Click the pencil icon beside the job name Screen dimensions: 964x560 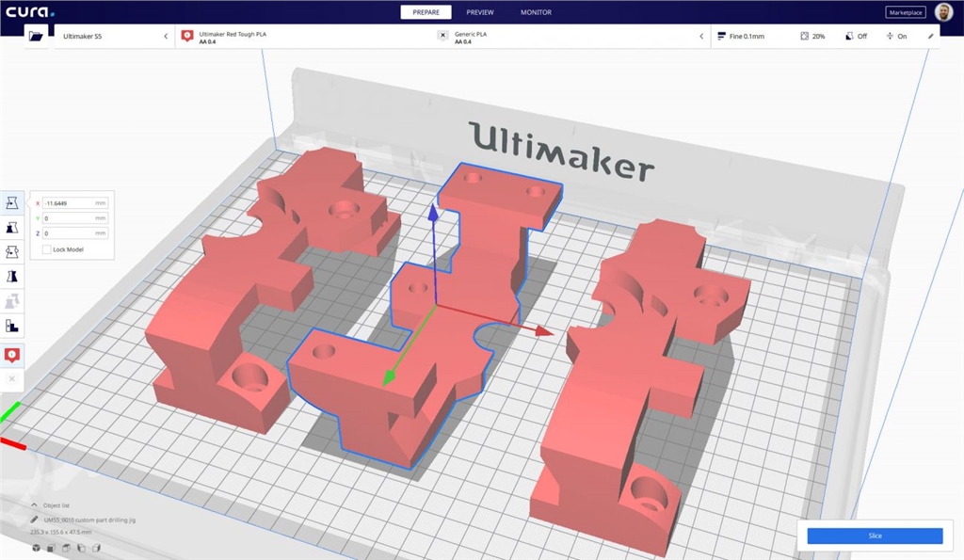tap(35, 519)
